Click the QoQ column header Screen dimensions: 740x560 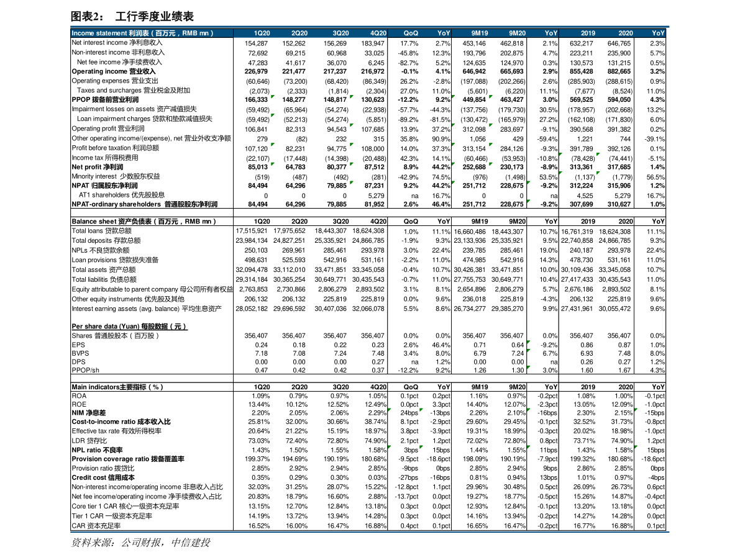(x=411, y=34)
